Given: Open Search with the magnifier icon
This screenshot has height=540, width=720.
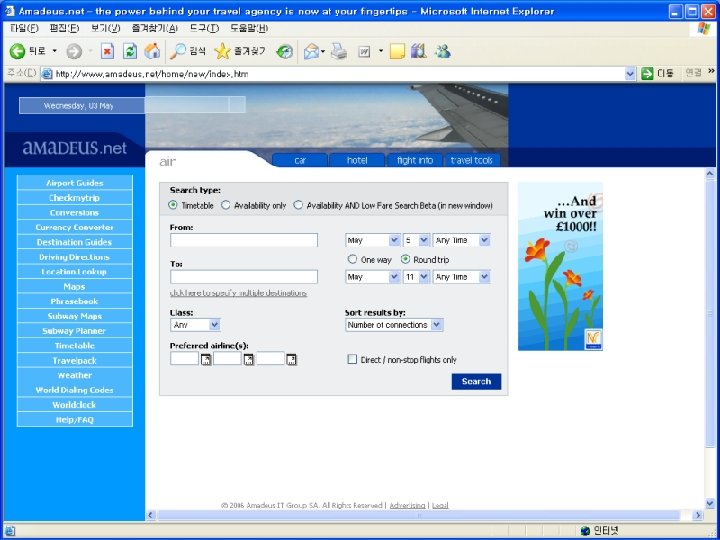Looking at the screenshot, I should click(177, 51).
